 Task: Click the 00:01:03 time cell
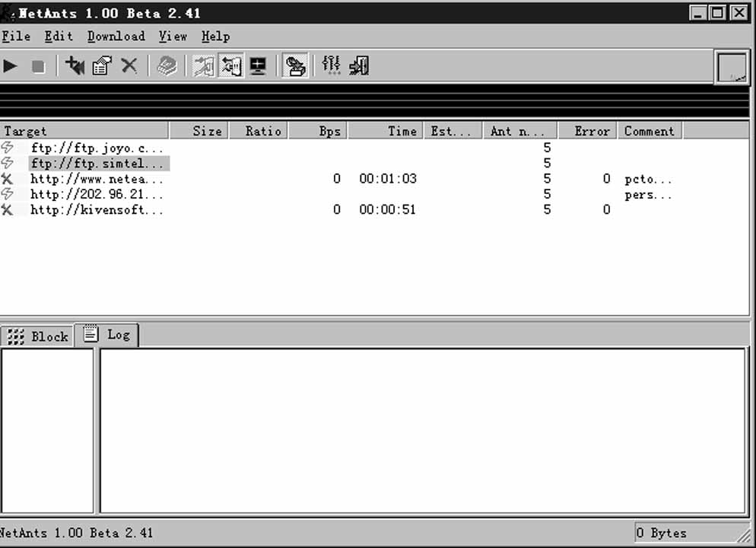click(388, 179)
